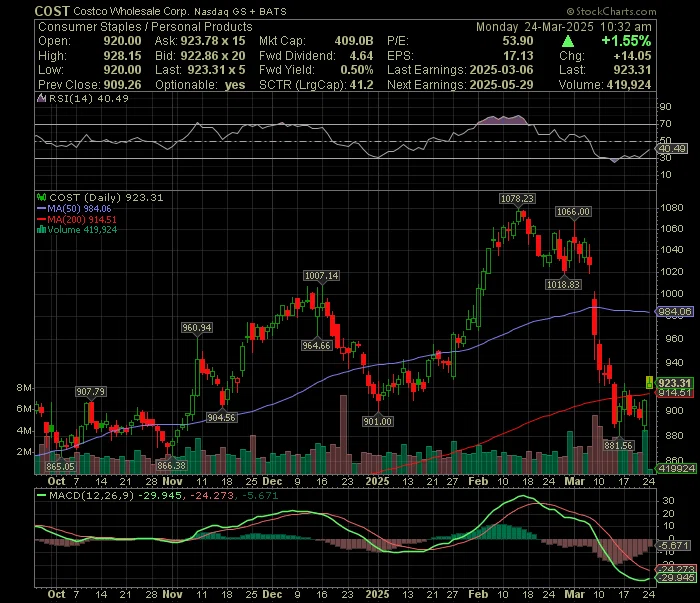Image resolution: width=700 pixels, height=603 pixels.
Task: Click the RSI 40.49 axis value tag
Action: pyautogui.click(x=673, y=148)
